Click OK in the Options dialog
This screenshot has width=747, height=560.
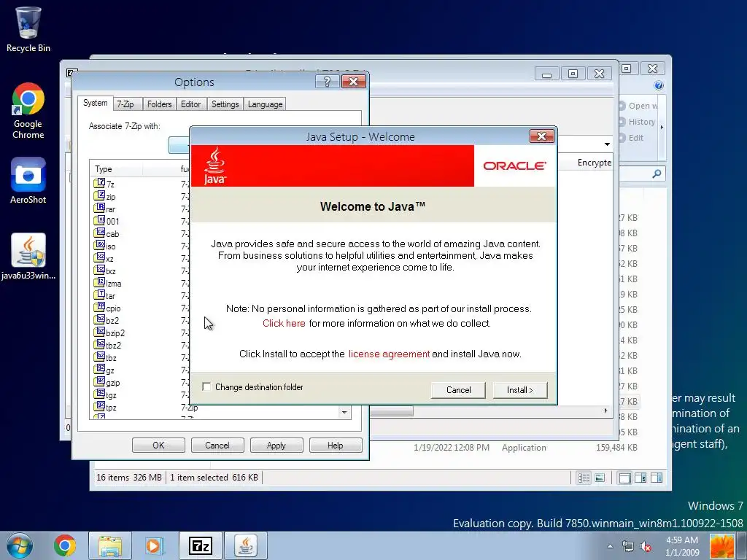158,446
